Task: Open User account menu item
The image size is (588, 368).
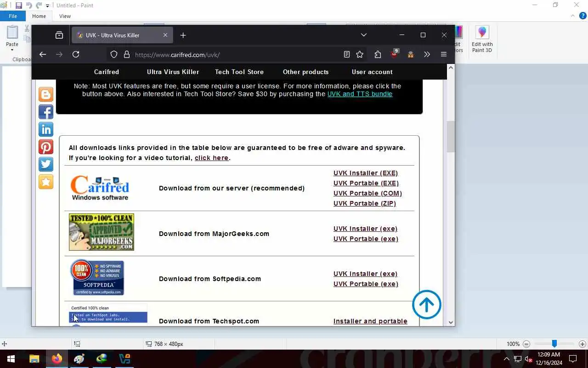Action: [x=372, y=72]
